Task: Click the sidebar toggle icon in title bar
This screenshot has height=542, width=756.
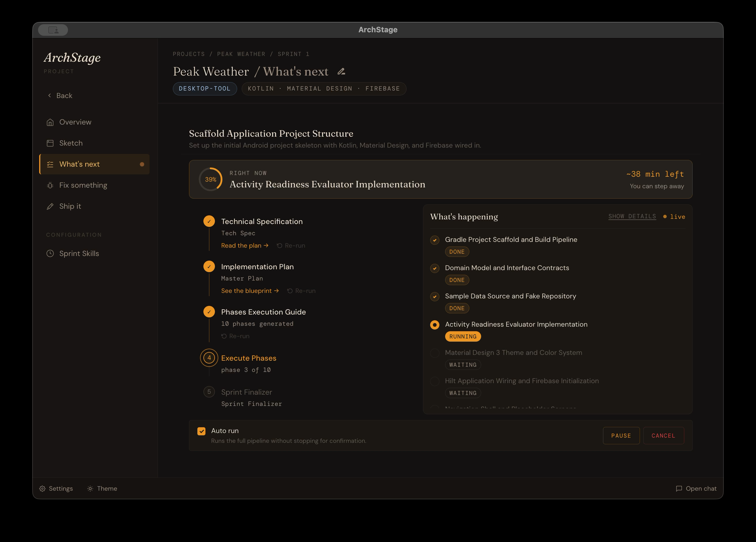Action: click(53, 30)
